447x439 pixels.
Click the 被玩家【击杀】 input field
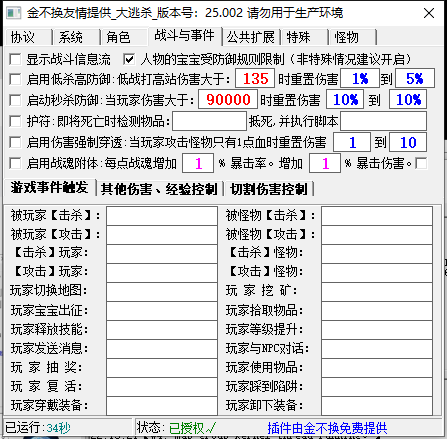(x=162, y=216)
